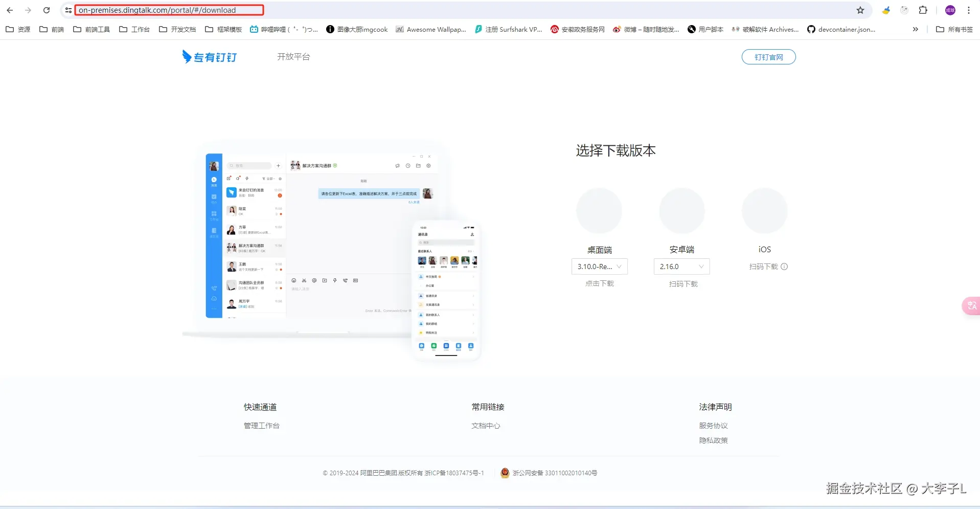Image resolution: width=980 pixels, height=509 pixels.
Task: Open the 前端 bookmark folder
Action: pyautogui.click(x=52, y=30)
